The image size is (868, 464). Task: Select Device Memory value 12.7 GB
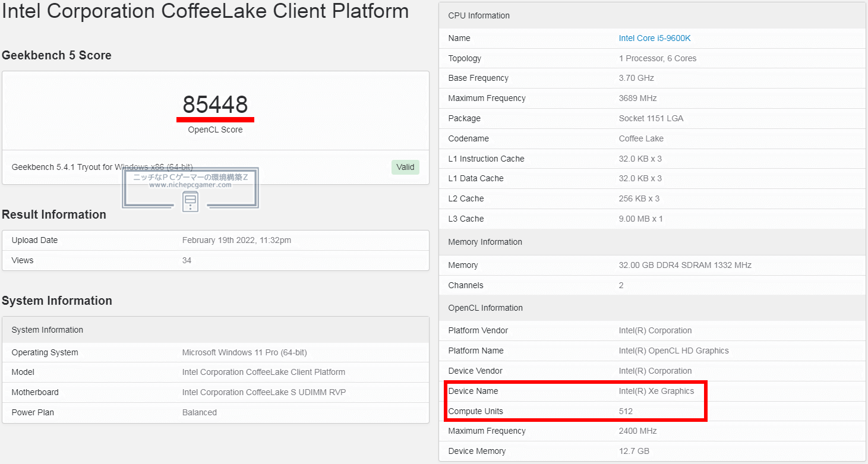tap(635, 451)
